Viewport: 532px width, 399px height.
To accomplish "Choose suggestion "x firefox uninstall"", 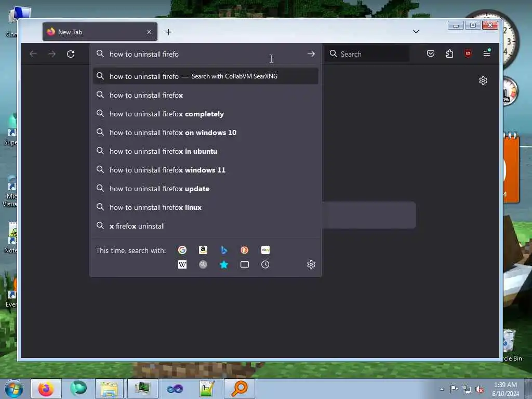I will point(206,226).
